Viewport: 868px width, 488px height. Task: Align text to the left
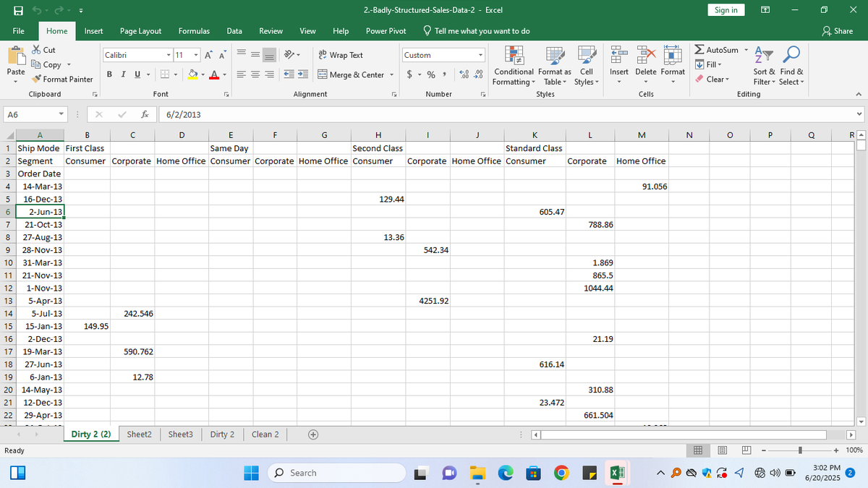[242, 75]
